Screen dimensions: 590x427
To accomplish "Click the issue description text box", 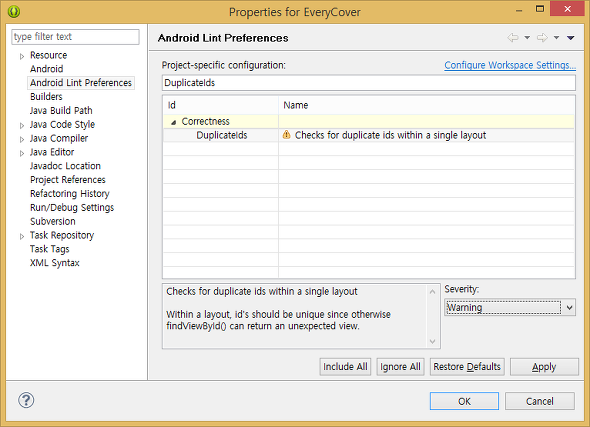I will tap(301, 316).
